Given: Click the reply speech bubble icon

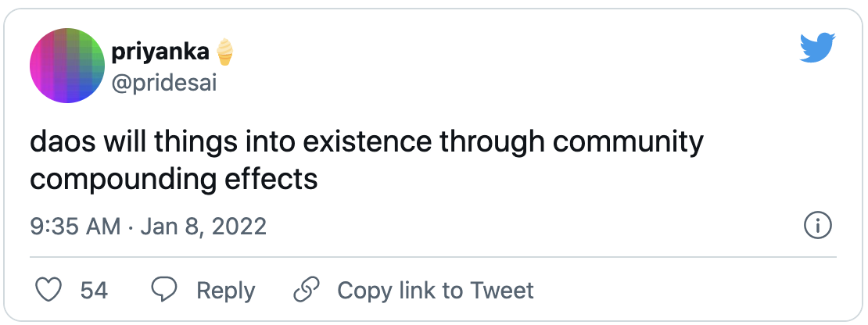Looking at the screenshot, I should click(163, 291).
